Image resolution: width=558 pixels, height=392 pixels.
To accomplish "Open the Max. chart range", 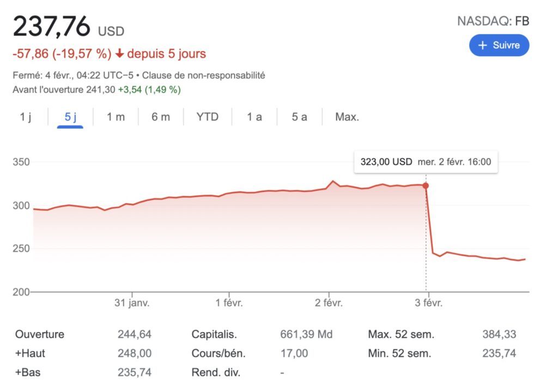I will [347, 117].
